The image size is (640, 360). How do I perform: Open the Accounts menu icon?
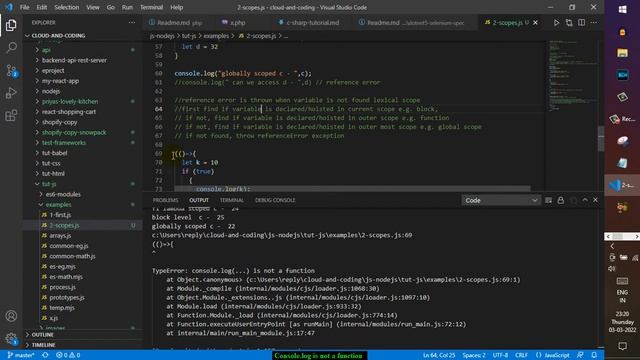11,316
